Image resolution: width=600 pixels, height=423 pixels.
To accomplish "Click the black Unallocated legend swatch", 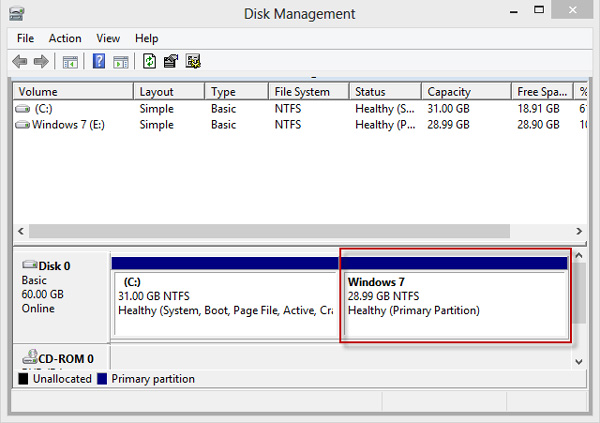I will pyautogui.click(x=23, y=379).
